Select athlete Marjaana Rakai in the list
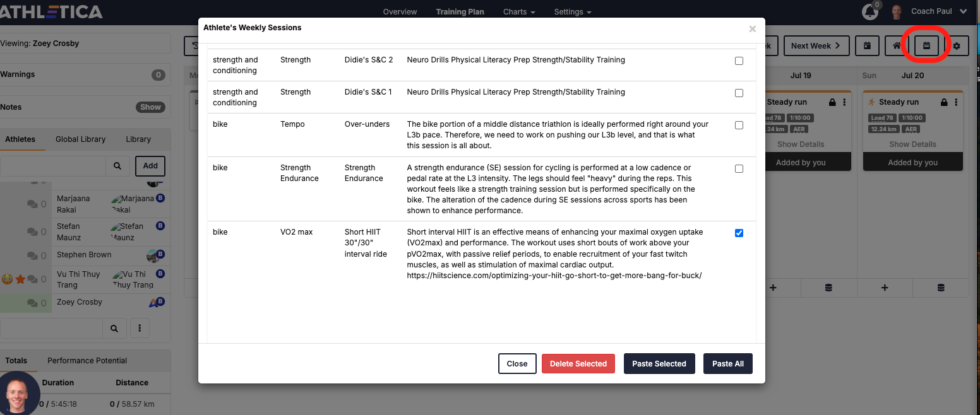Image resolution: width=980 pixels, height=415 pixels. 73,204
